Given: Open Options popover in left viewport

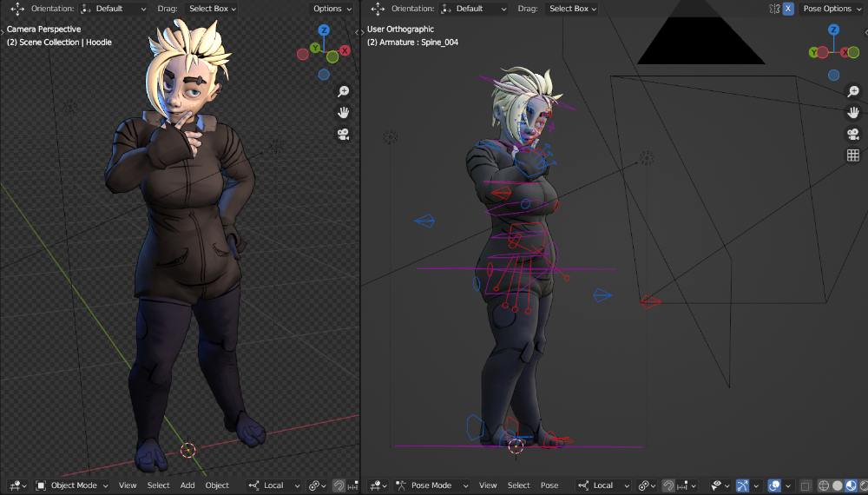Looking at the screenshot, I should pos(332,9).
